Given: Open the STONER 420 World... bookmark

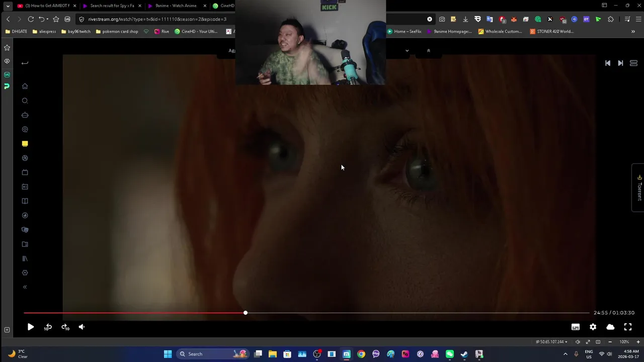Looking at the screenshot, I should click(x=551, y=31).
